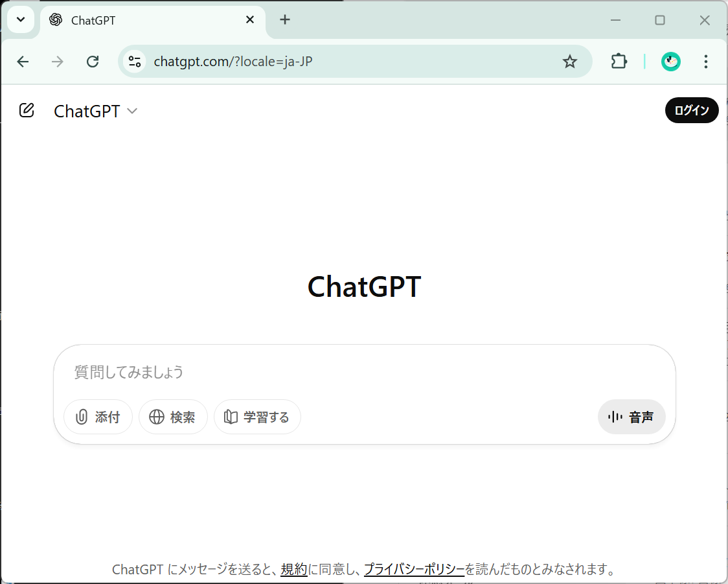Screen dimensions: 728x584
Task: Open the Extensions puzzle icon
Action: click(619, 62)
